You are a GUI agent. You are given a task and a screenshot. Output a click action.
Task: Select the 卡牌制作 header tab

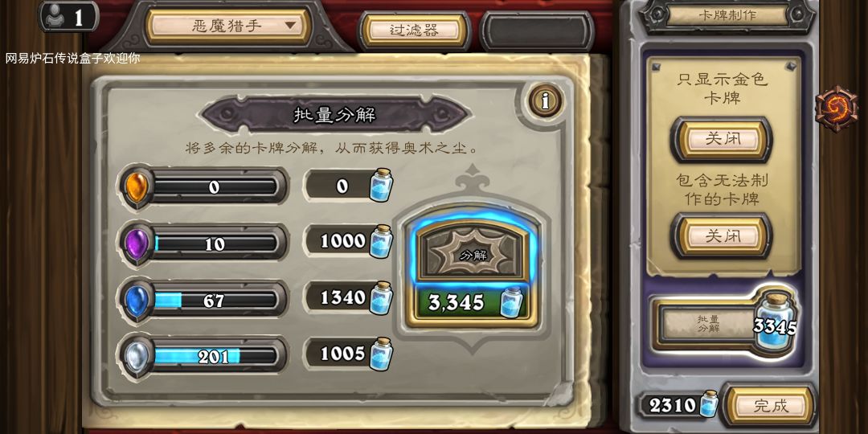point(727,15)
